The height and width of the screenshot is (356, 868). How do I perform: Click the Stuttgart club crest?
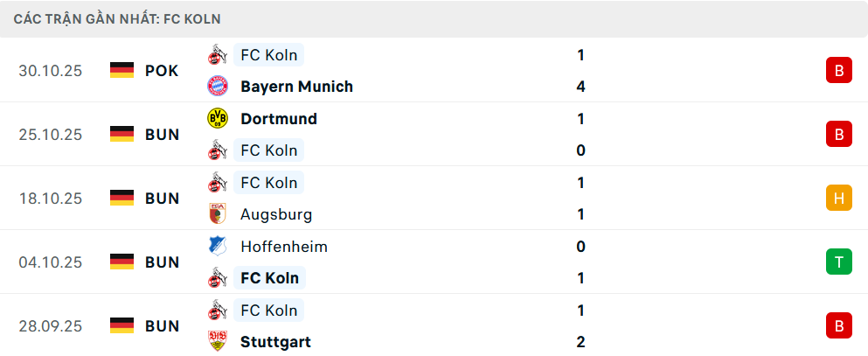[x=217, y=342]
